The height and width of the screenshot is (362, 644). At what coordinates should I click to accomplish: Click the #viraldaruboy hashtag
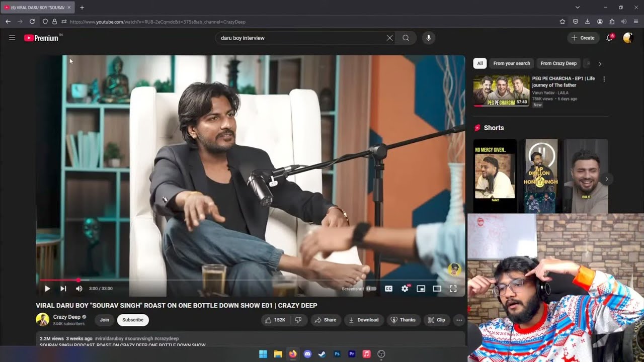109,338
